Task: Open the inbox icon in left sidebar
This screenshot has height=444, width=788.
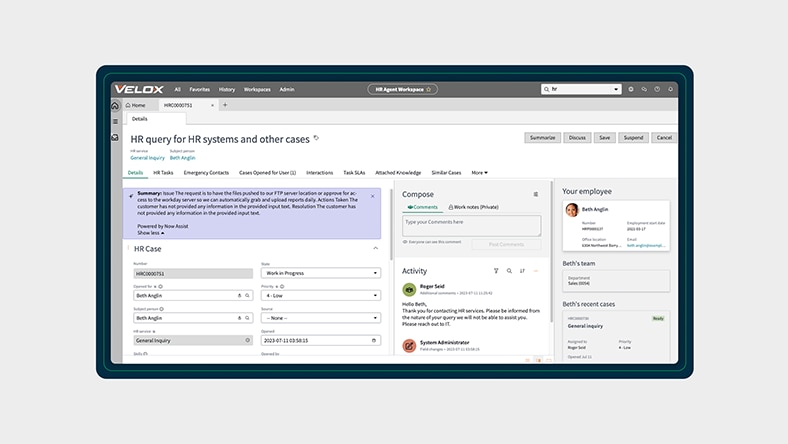Action: [115, 137]
